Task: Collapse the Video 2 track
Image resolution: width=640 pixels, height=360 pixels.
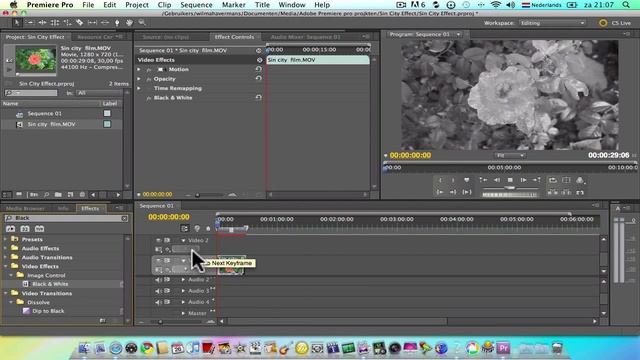Action: point(183,240)
